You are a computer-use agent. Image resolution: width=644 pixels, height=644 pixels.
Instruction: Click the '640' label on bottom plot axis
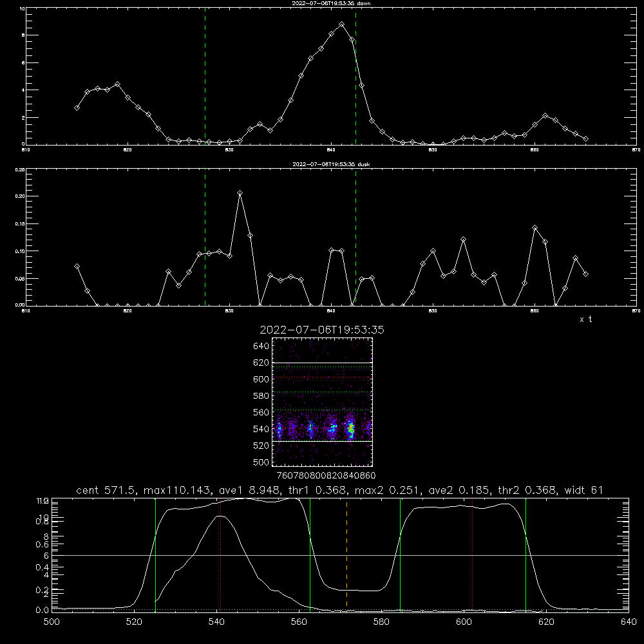click(x=629, y=622)
